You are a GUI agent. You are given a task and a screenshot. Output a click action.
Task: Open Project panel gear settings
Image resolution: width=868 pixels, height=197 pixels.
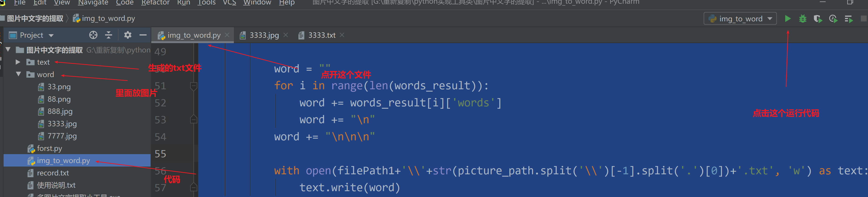(128, 35)
